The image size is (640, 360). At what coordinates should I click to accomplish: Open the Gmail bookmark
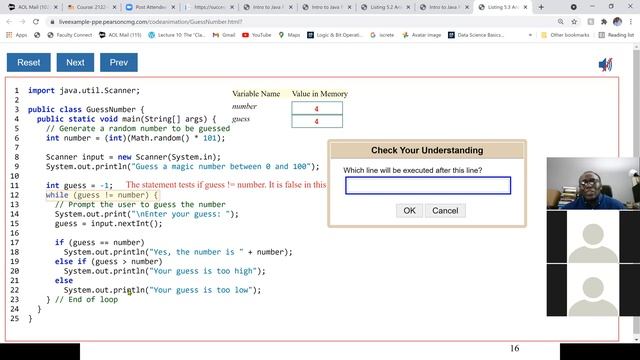click(x=224, y=35)
